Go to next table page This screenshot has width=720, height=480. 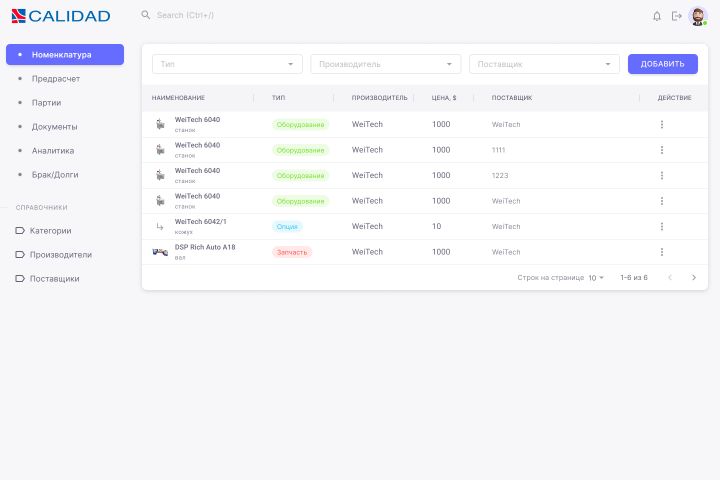694,277
